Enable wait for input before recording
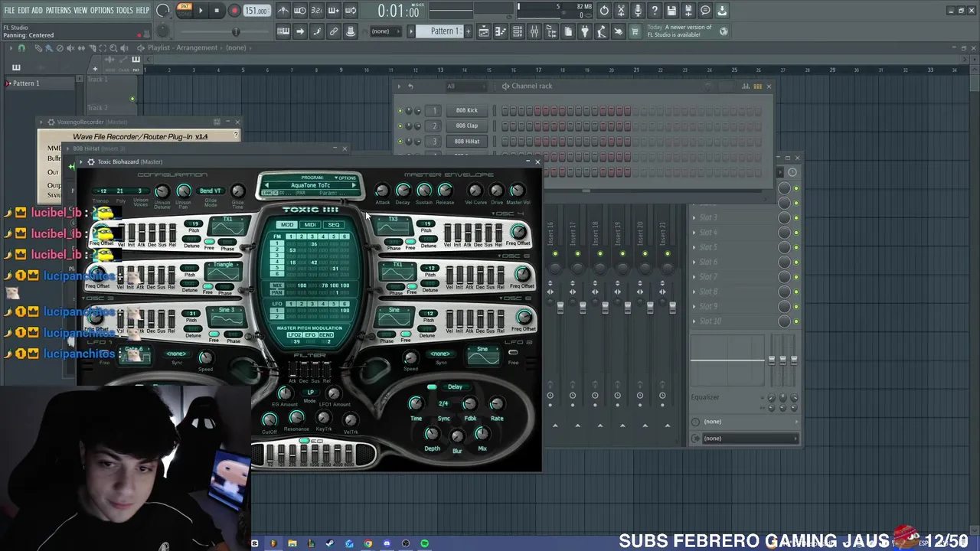Image resolution: width=980 pixels, height=551 pixels. 299,11
